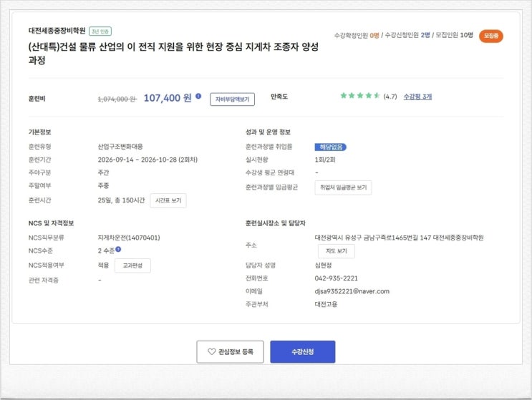Screen dimensions: 532x400
Task: Click the info icon beside NCS 2 수준
Action: tap(118, 250)
